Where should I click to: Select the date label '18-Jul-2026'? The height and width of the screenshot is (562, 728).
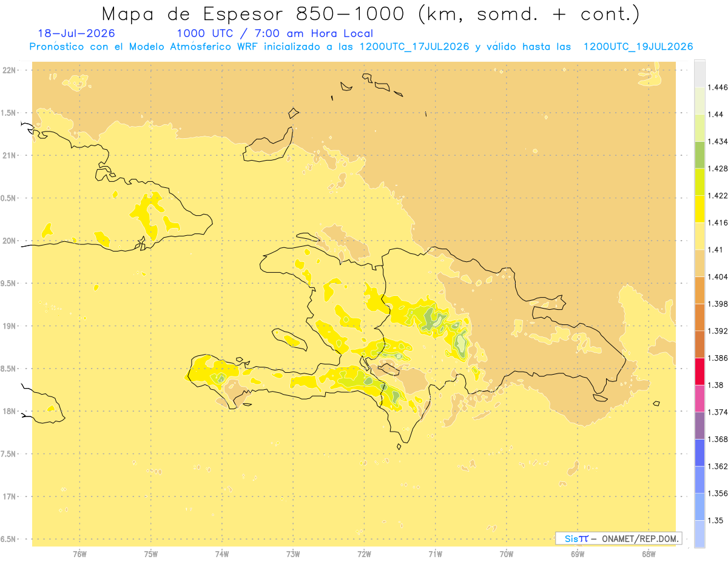pos(76,33)
